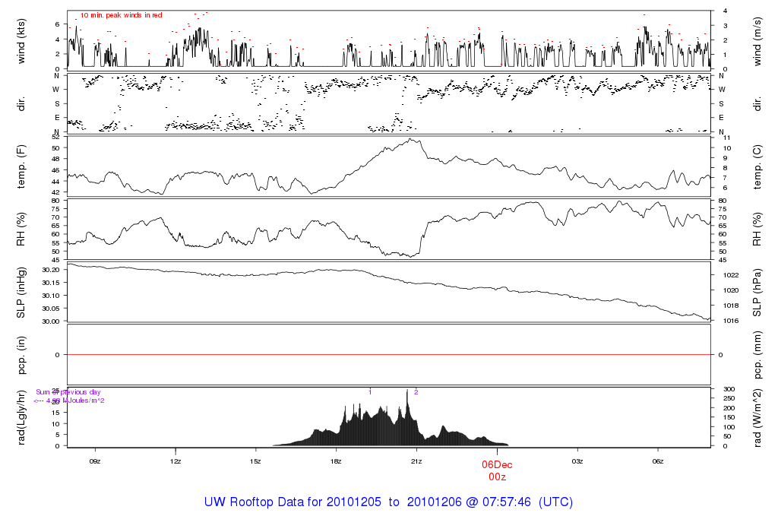Select the 'wind (m/s)' right axis label
Screen dimensions: 778x532
(x=757, y=41)
